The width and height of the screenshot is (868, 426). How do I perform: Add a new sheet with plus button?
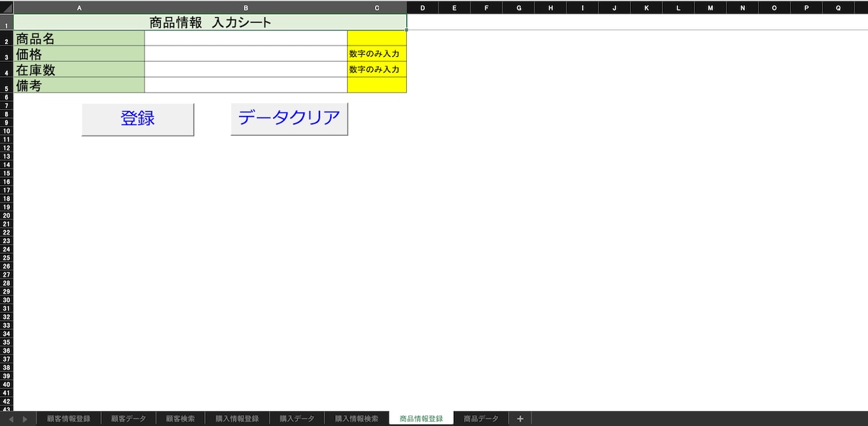tap(520, 419)
